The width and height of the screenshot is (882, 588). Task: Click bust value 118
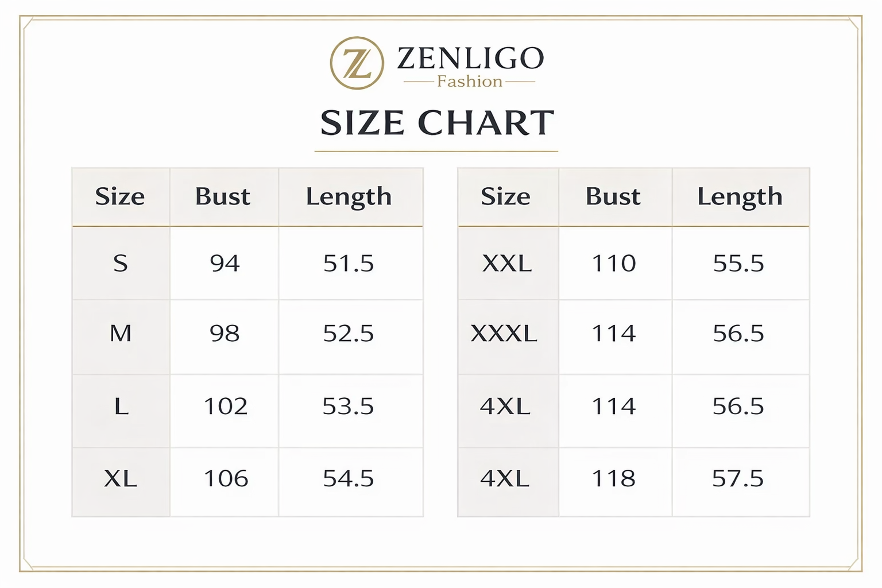[x=613, y=478]
